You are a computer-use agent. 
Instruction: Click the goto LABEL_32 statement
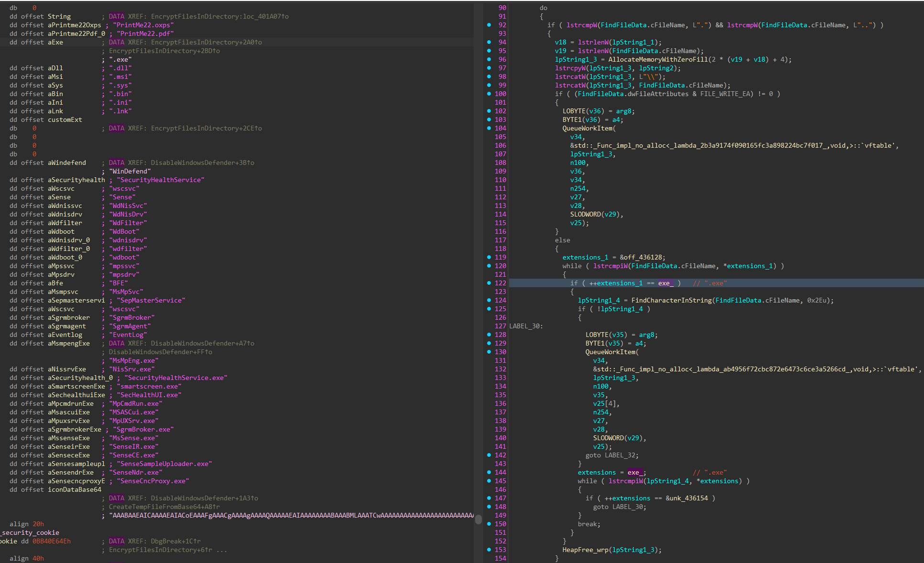coord(612,455)
